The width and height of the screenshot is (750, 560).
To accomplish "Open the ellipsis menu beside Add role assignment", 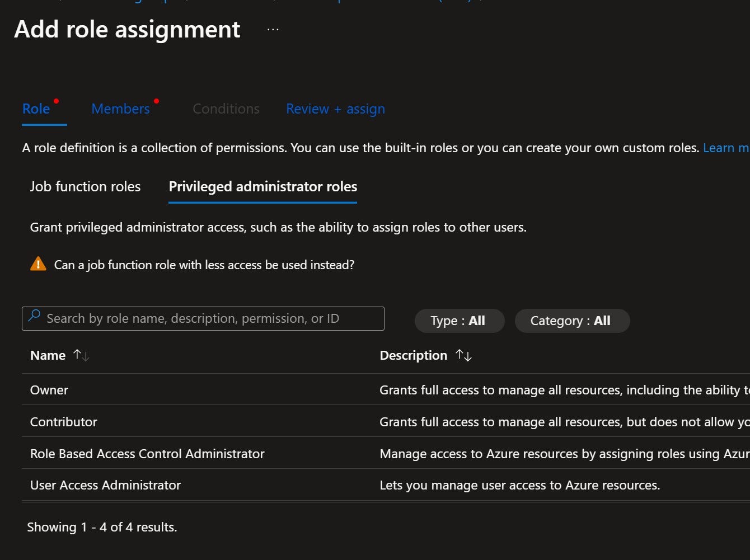I will 273,30.
